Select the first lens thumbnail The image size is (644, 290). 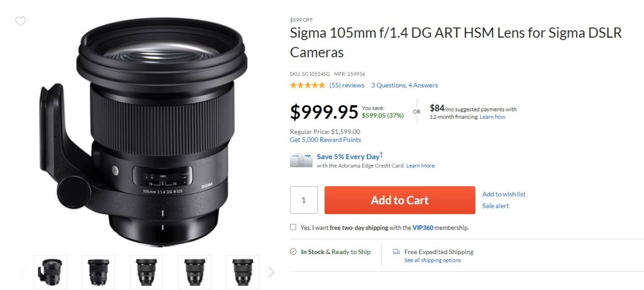coord(50,272)
